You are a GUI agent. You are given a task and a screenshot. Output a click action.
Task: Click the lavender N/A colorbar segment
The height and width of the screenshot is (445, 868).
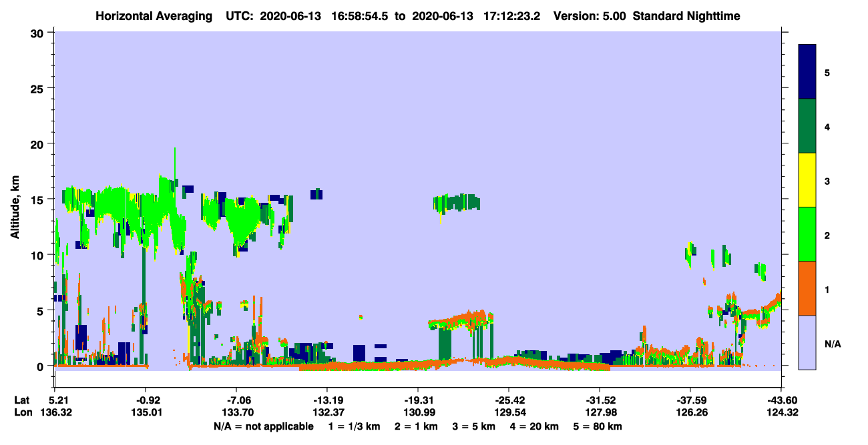click(807, 342)
